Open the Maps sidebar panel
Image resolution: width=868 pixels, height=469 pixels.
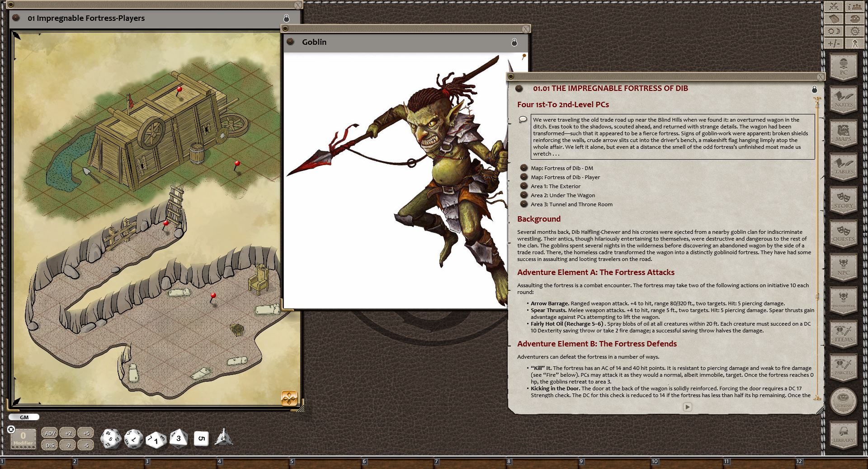click(x=843, y=133)
